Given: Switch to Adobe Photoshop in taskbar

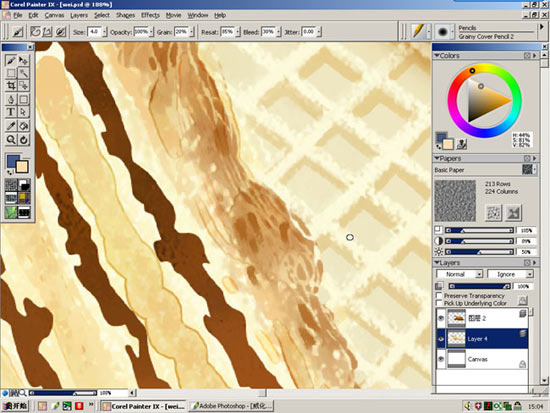Looking at the screenshot, I should 232,406.
